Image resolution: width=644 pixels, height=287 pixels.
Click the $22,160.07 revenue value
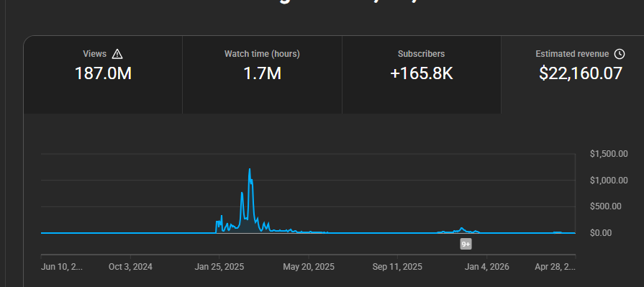tap(581, 73)
